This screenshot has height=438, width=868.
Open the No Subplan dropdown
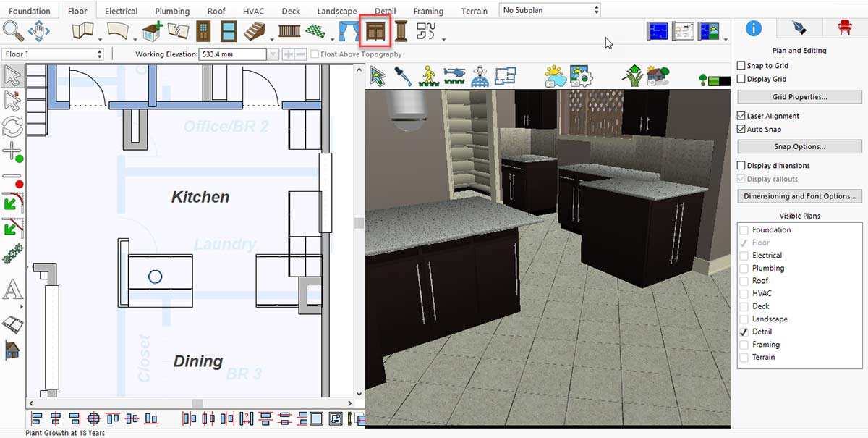click(x=550, y=10)
